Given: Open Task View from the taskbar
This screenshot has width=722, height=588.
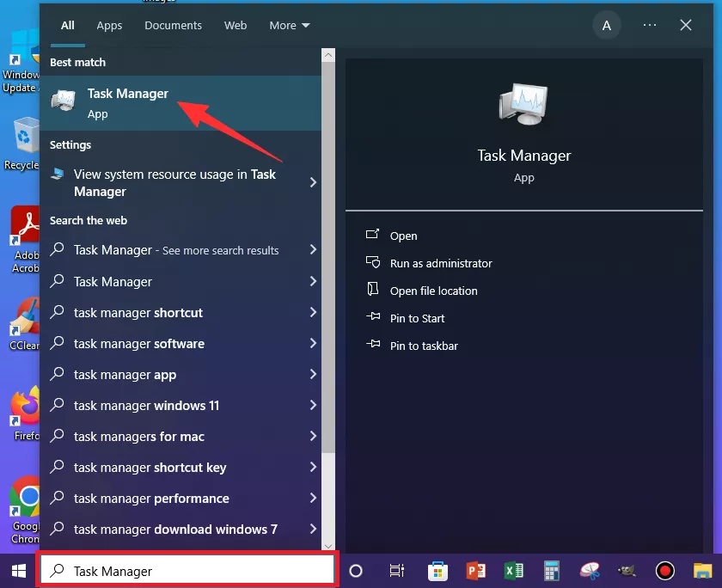Looking at the screenshot, I should pos(396,570).
